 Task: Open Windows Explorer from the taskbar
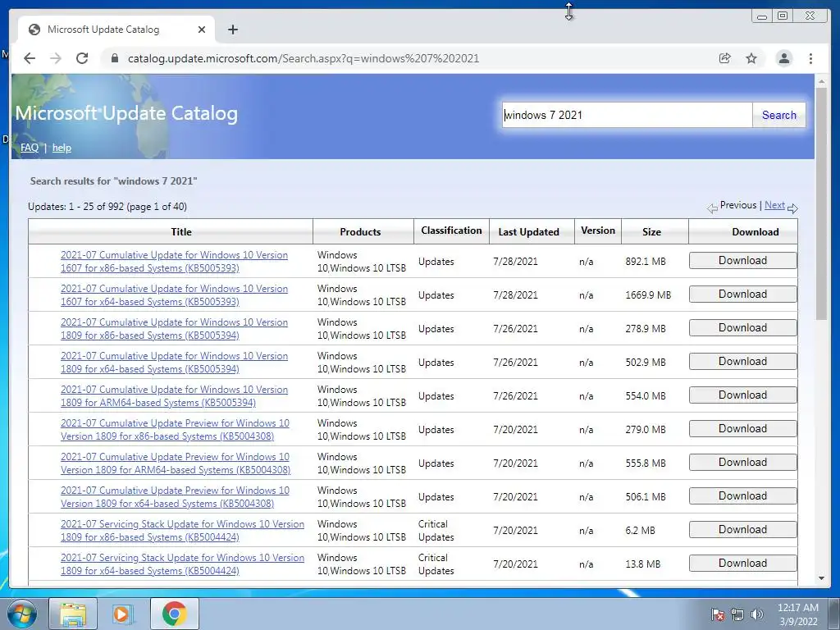[73, 614]
